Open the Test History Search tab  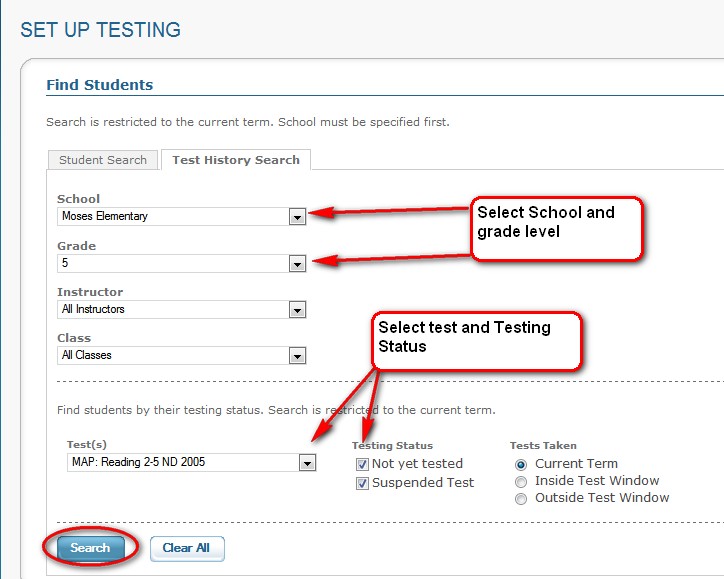236,160
